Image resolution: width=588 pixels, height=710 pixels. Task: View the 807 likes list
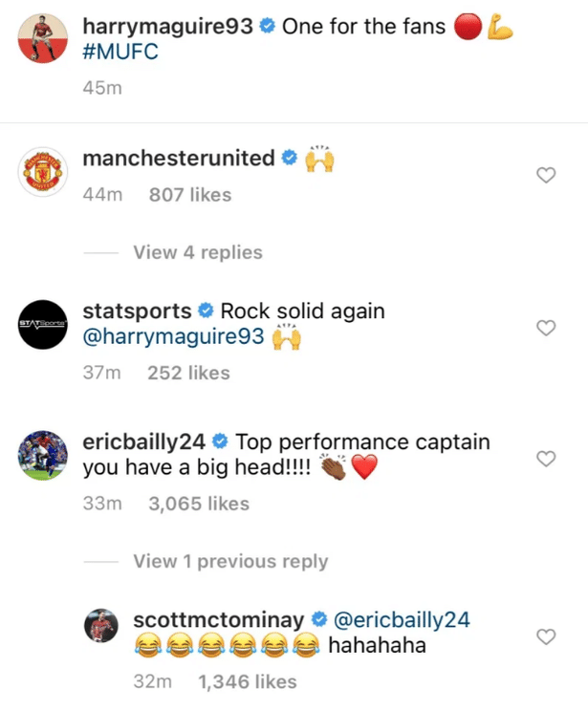(190, 195)
